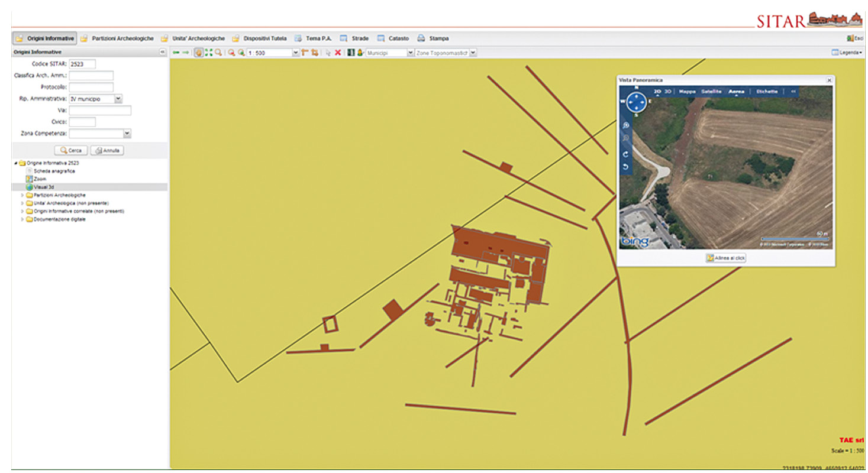This screenshot has width=868, height=473.
Task: Open the Zona Competenza dropdown
Action: click(x=127, y=134)
